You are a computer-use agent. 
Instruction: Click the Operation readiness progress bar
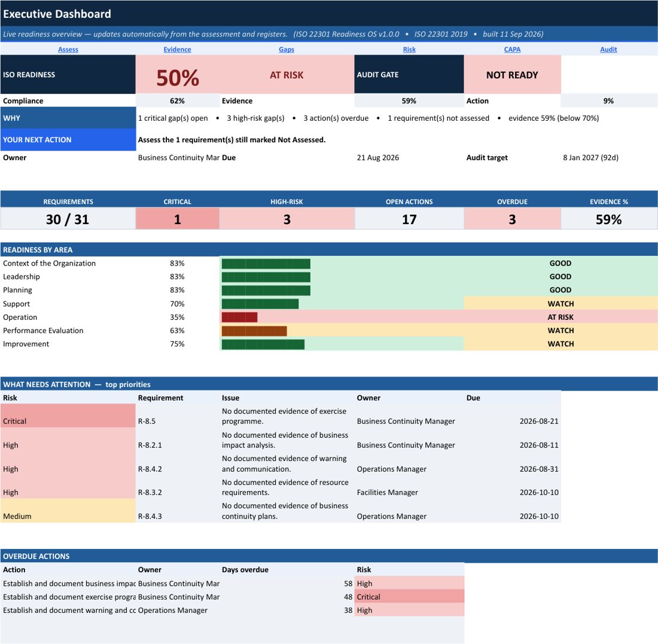[239, 317]
